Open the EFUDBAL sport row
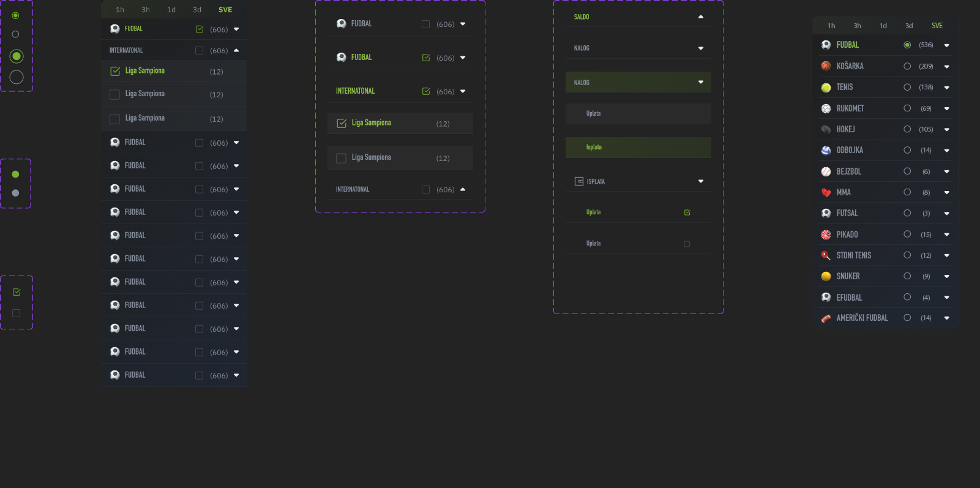Image resolution: width=980 pixels, height=488 pixels. (849, 298)
